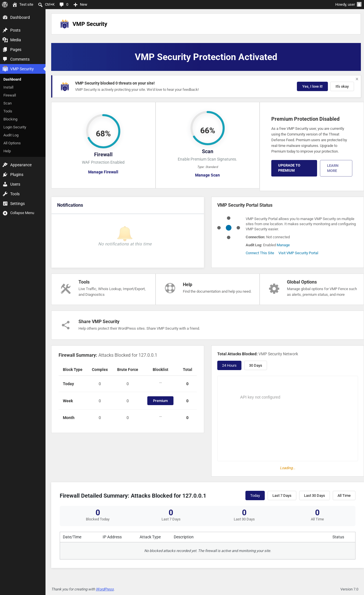Screen dimensions: 364x595
Task: Open the user avatar next to Howdy
Action: 359,5
